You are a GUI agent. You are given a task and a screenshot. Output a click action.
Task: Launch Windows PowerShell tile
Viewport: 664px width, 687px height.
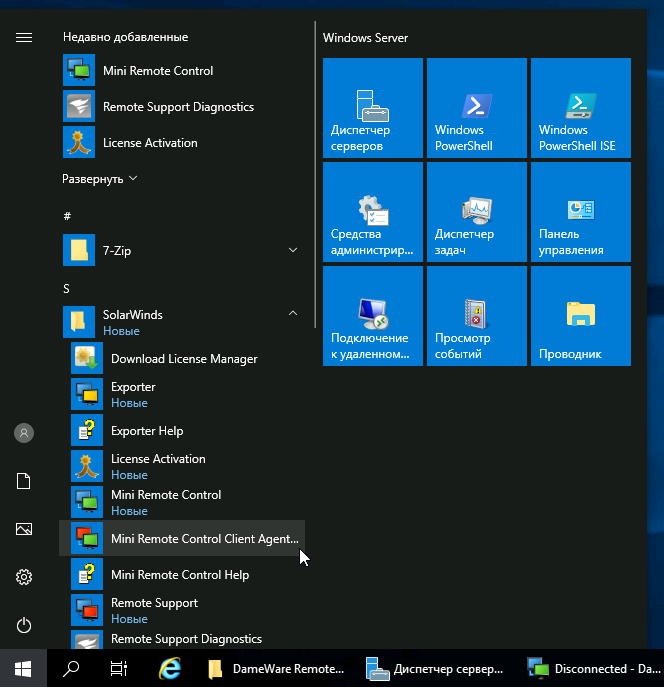477,108
